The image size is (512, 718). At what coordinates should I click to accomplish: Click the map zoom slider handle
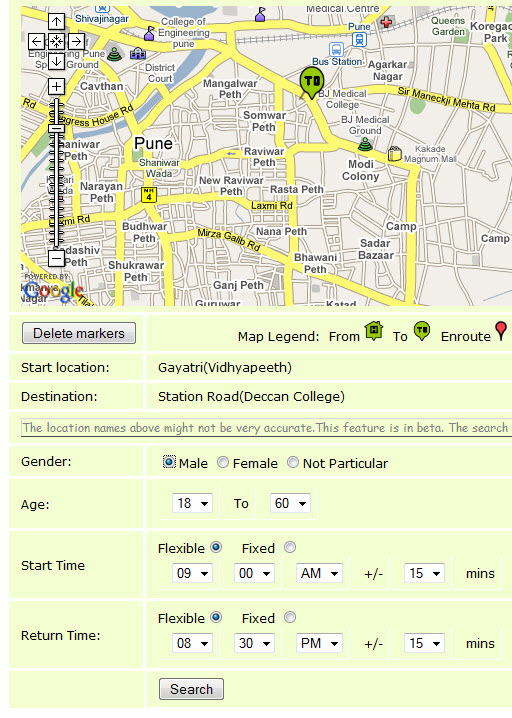[x=56, y=128]
